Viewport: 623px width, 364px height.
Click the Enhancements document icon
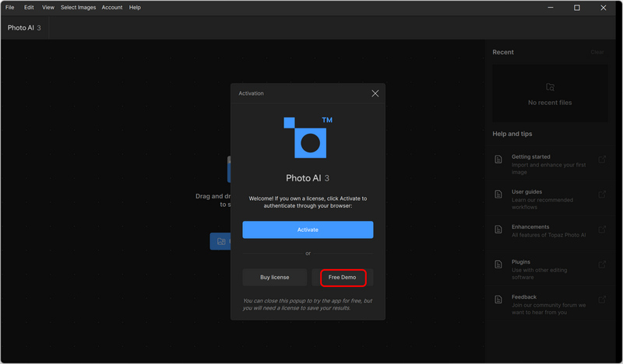point(498,229)
